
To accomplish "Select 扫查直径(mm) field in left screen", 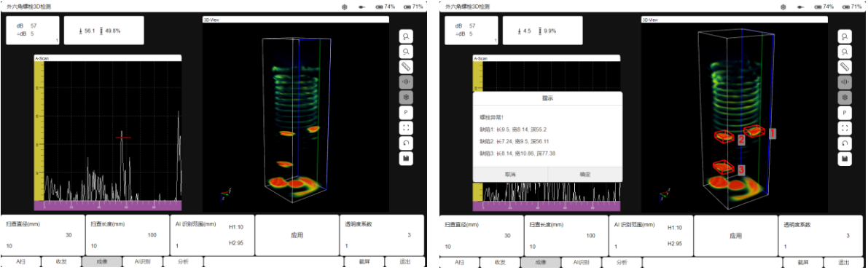I will tap(43, 235).
